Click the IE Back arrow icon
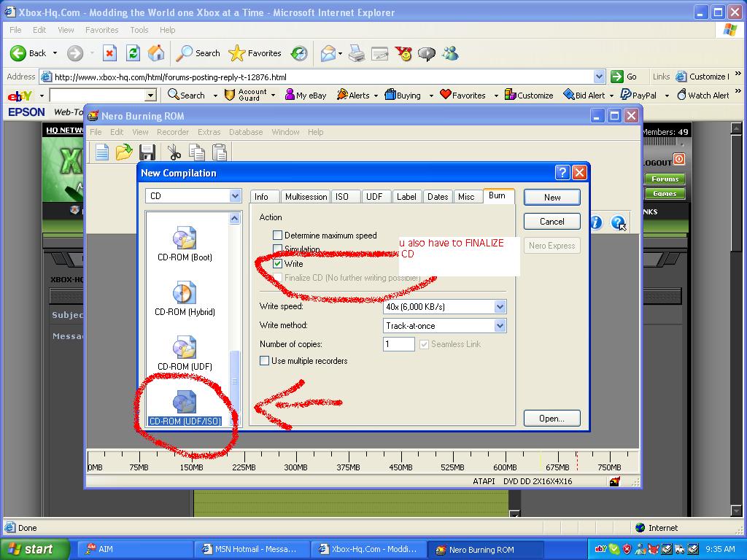 click(18, 53)
